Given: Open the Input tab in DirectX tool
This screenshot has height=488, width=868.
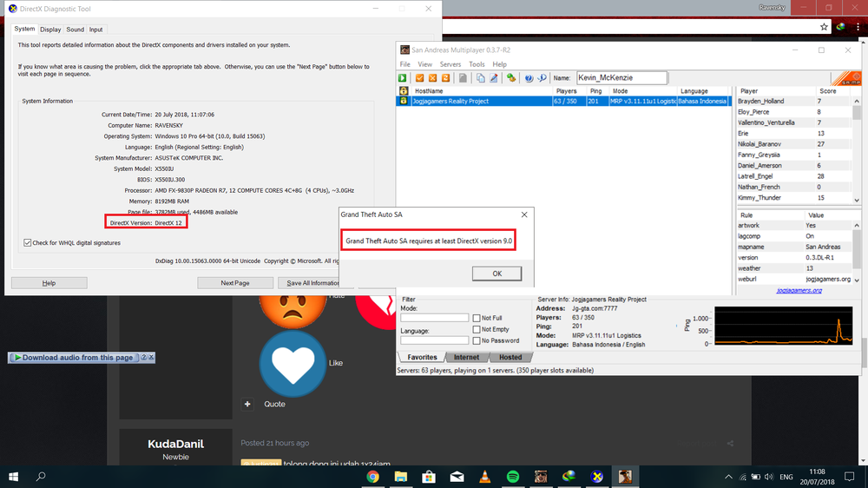Looking at the screenshot, I should coord(95,30).
